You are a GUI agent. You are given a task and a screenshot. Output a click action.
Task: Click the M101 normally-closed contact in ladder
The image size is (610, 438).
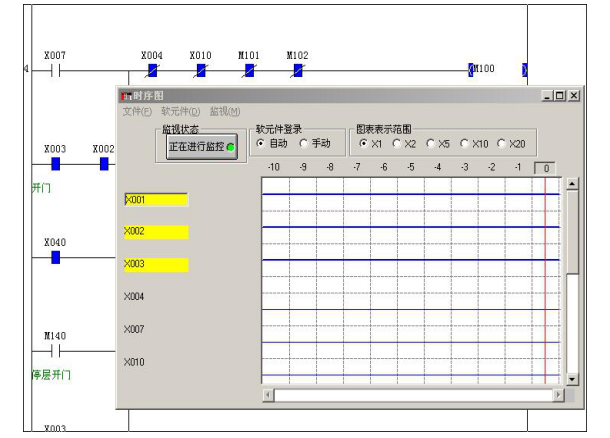tap(249, 71)
